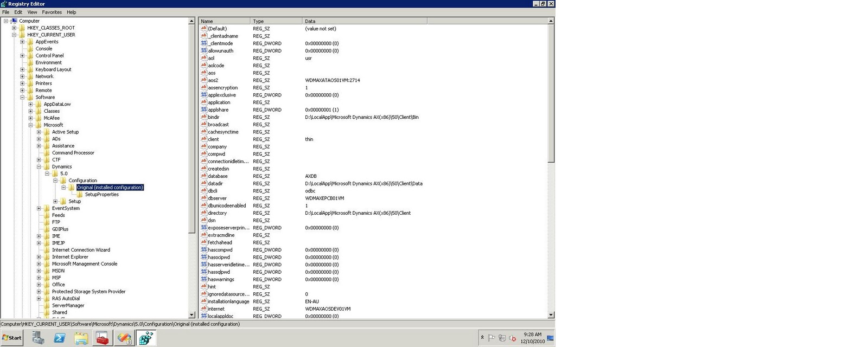The image size is (868, 347).
Task: Select the Internet Explorer key
Action: [x=70, y=257]
